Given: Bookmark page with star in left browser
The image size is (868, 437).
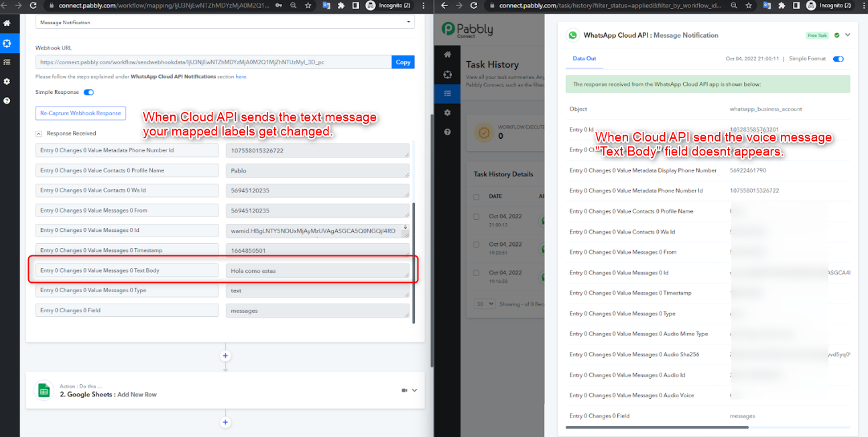Looking at the screenshot, I should pos(307,5).
